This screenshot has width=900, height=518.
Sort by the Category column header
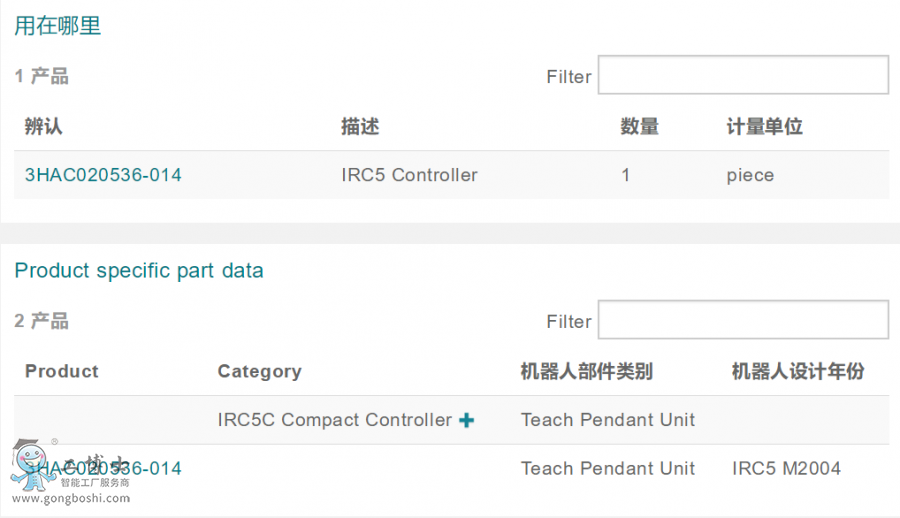tap(259, 371)
